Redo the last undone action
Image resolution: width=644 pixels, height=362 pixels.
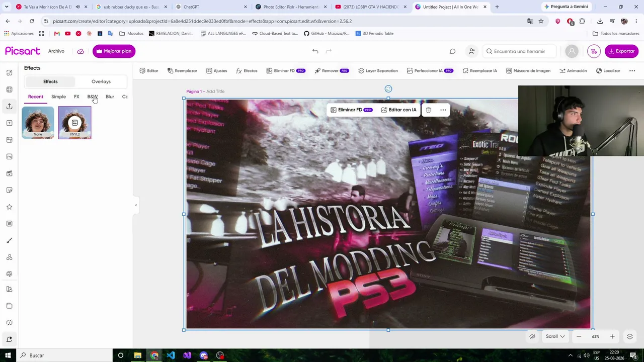point(329,51)
